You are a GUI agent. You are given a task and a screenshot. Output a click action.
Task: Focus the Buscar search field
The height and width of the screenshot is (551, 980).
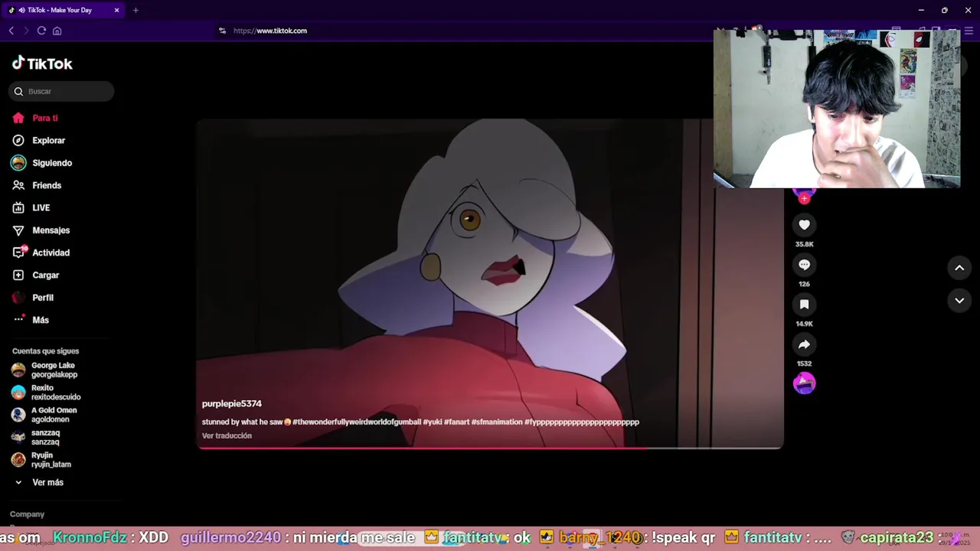[x=61, y=91]
